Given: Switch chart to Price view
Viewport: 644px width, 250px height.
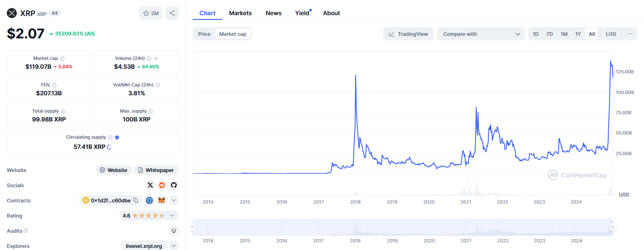Looking at the screenshot, I should [x=204, y=34].
